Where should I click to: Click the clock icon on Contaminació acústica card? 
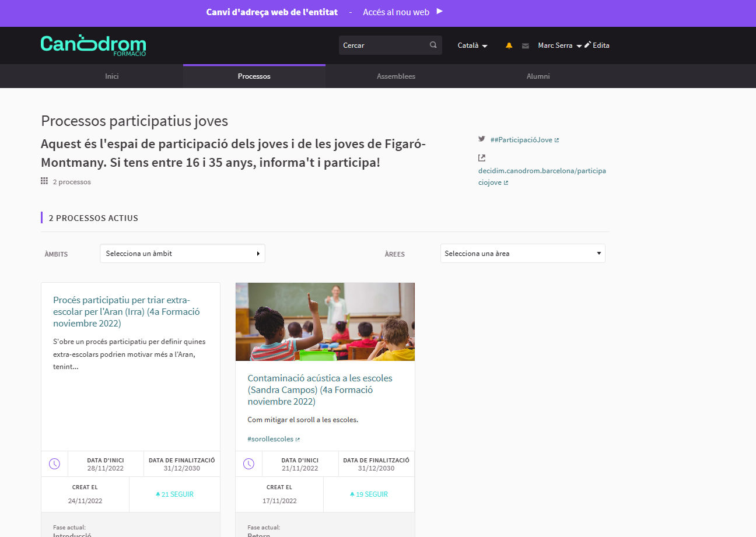pyautogui.click(x=249, y=464)
